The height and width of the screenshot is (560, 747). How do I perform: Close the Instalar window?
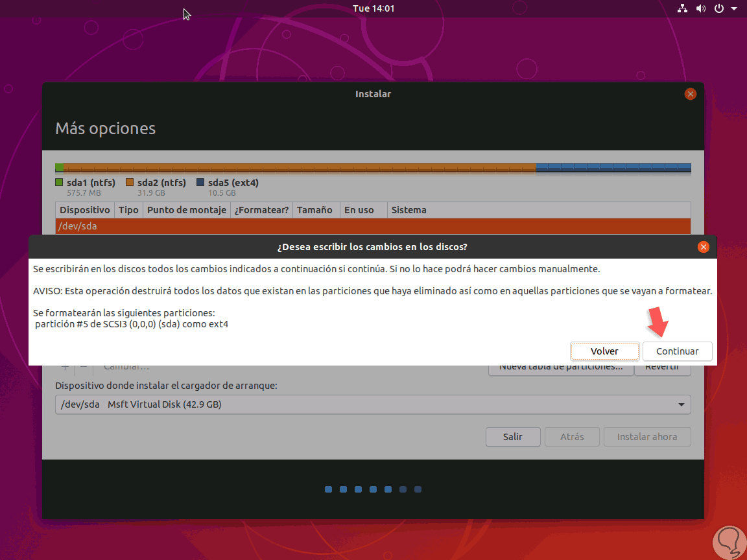click(x=691, y=94)
